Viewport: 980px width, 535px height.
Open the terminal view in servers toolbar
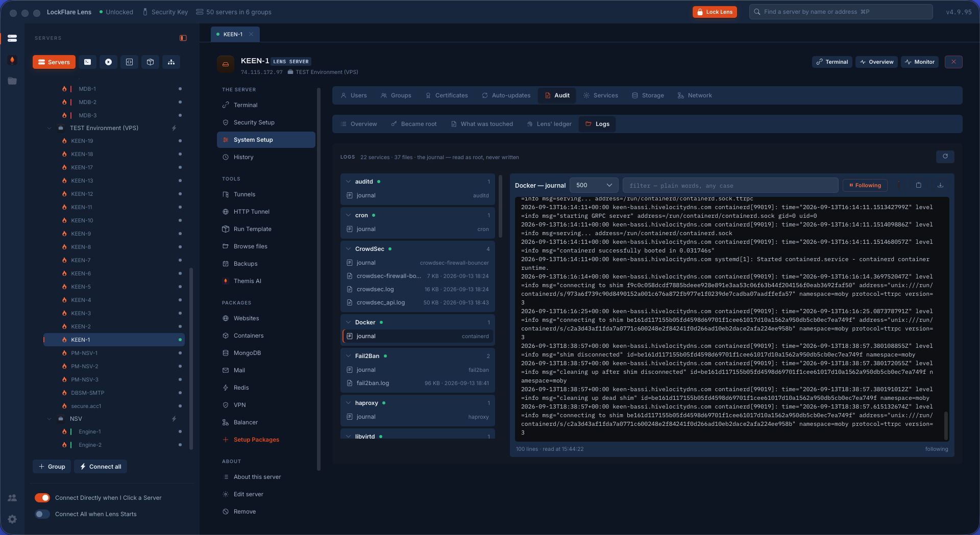[x=88, y=62]
